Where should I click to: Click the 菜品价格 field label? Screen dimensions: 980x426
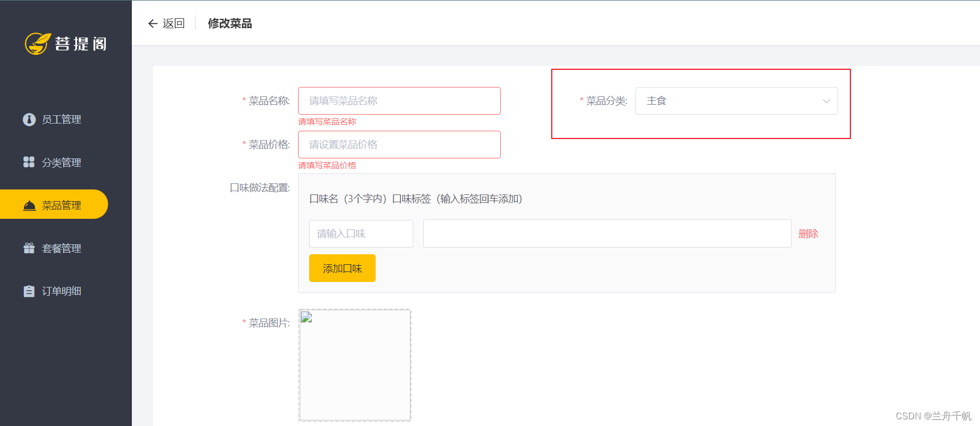click(x=269, y=145)
